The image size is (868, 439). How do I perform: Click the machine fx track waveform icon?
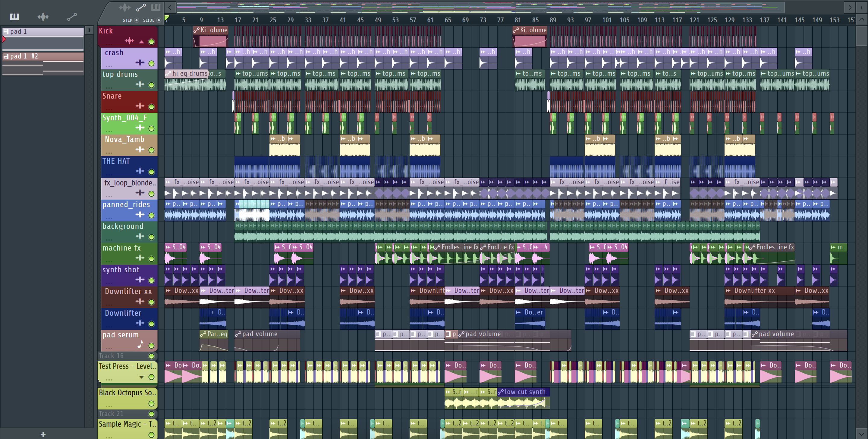click(x=140, y=258)
